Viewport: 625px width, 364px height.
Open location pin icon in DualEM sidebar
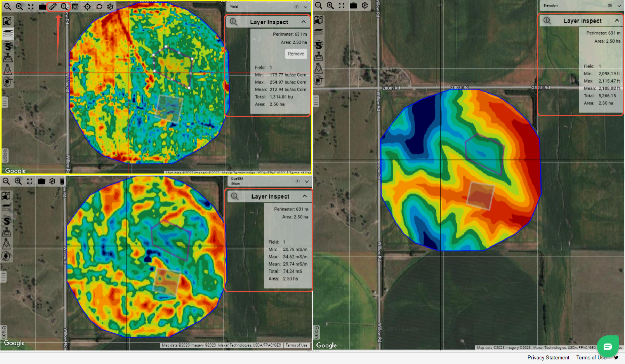(6, 244)
